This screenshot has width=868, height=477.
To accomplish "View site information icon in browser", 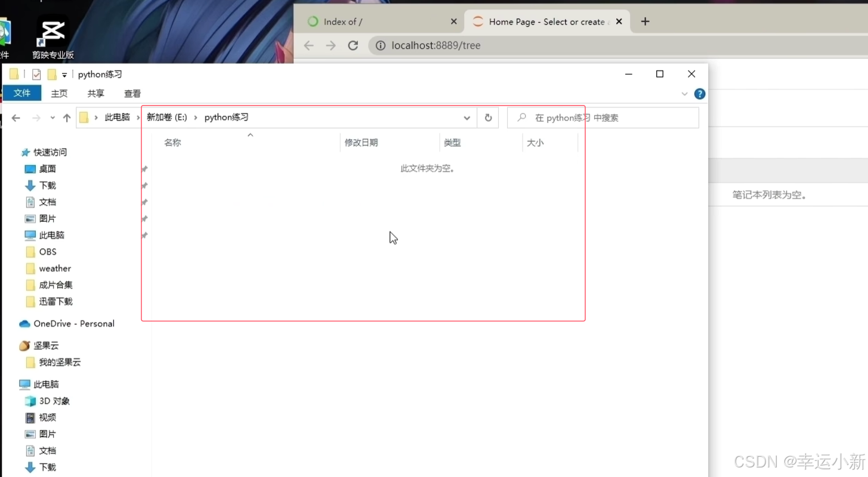I will [x=380, y=45].
